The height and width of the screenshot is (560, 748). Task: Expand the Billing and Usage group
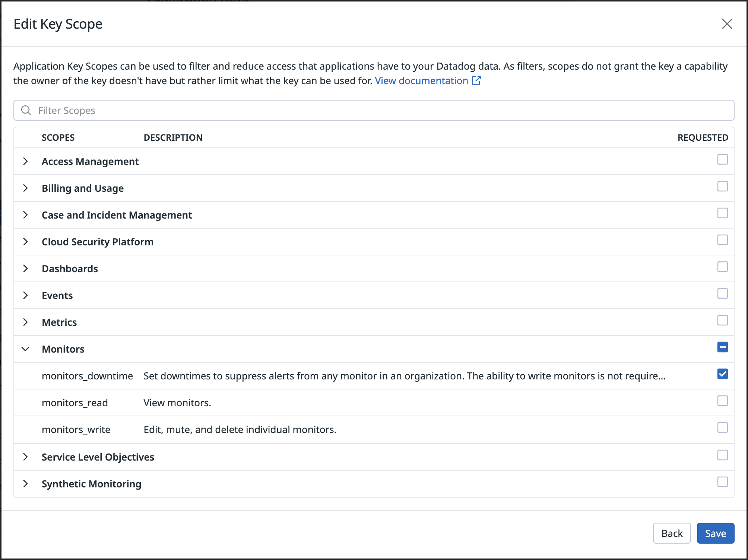point(25,188)
